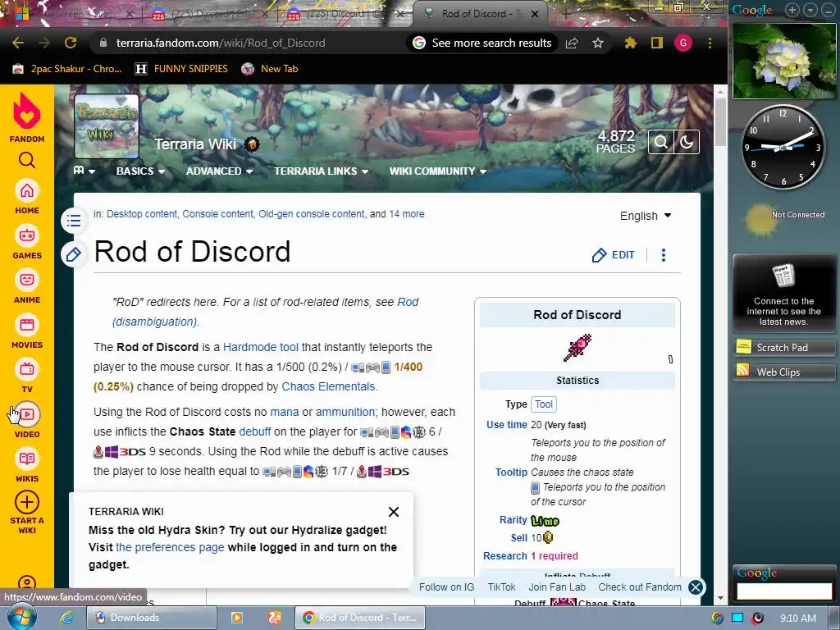Image resolution: width=840 pixels, height=630 pixels.
Task: Open the table of contents list icon
Action: [x=74, y=221]
